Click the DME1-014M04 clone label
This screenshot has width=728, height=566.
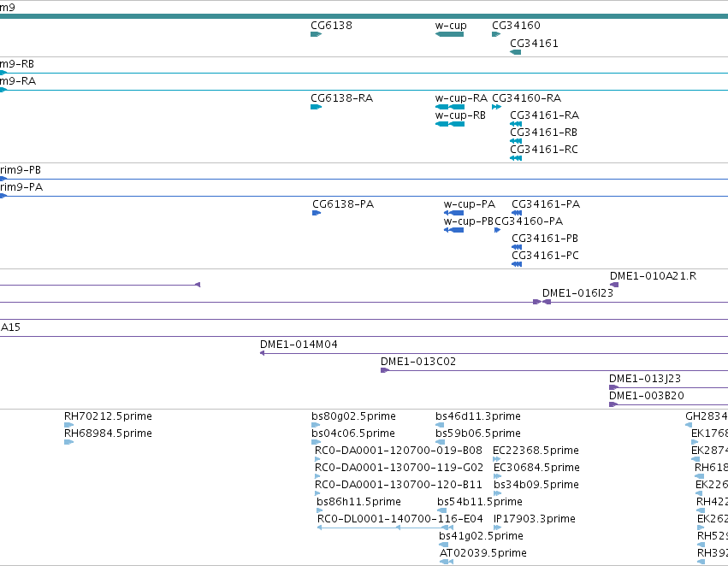tap(299, 345)
